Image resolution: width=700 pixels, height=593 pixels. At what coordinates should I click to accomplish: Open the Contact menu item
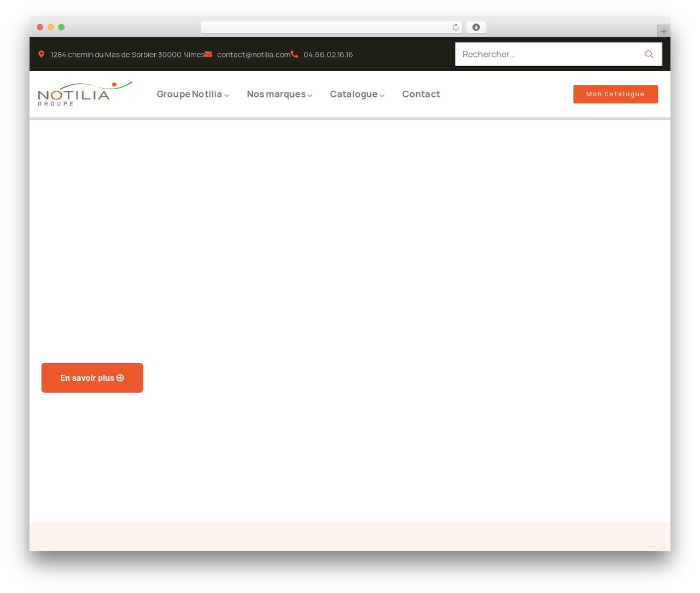pyautogui.click(x=421, y=94)
